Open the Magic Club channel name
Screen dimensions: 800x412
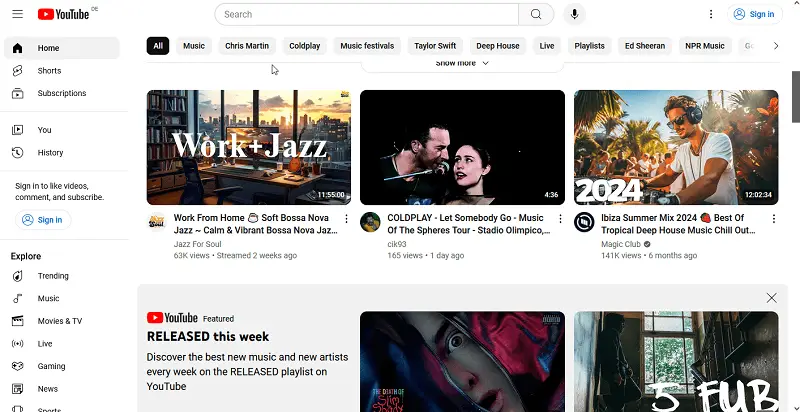(620, 244)
